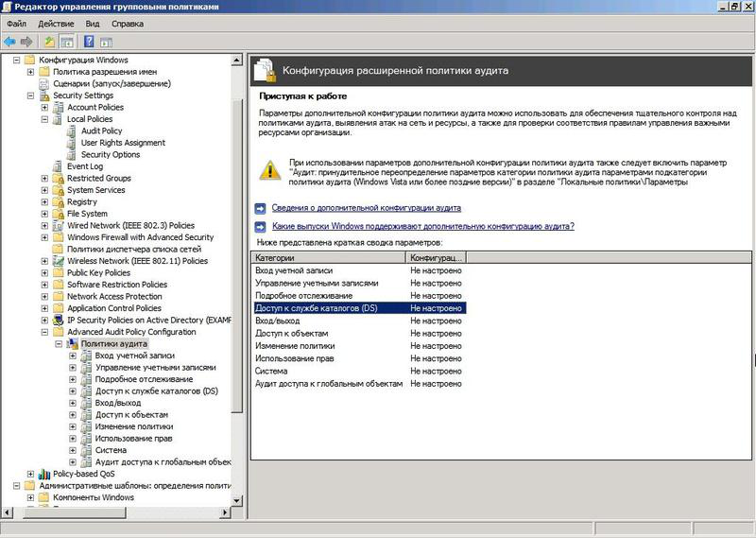Expand the Policy-based QoS node
This screenshot has height=538, width=756.
pyautogui.click(x=30, y=474)
